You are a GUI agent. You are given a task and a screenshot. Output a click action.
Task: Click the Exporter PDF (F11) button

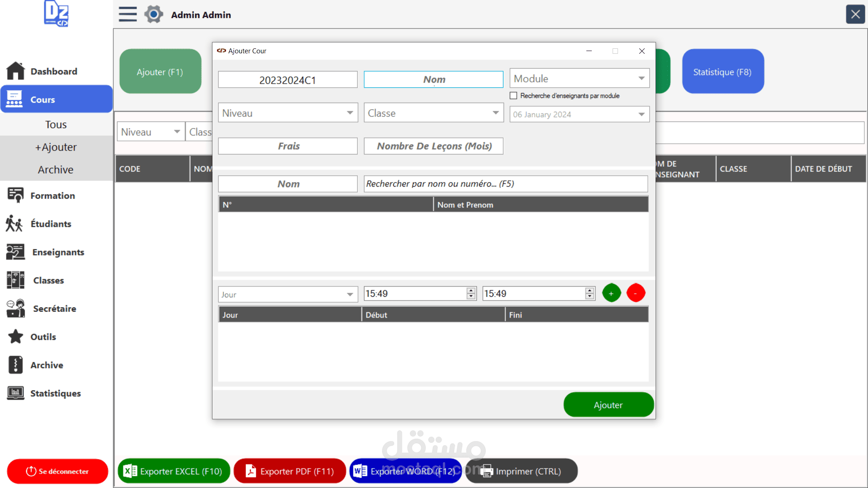[290, 471]
